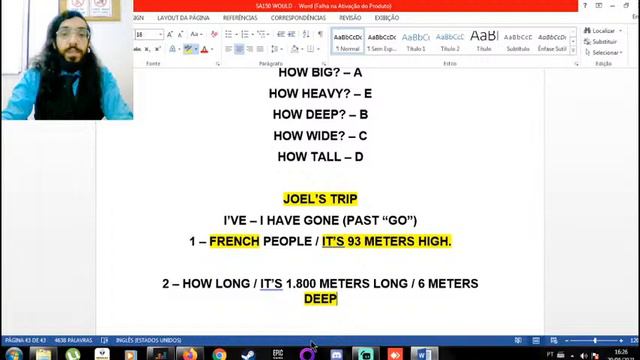Open proofing errors status icon

(x=104, y=340)
